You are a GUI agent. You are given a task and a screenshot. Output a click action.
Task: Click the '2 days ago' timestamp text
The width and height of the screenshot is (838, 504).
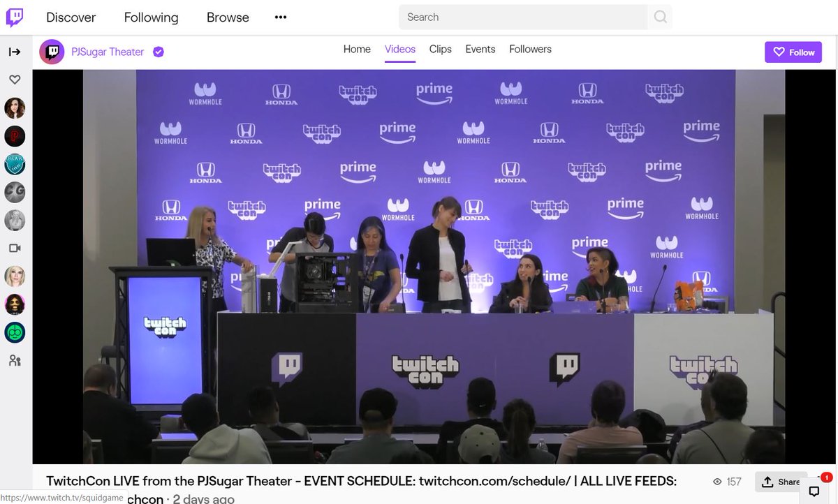[204, 499]
